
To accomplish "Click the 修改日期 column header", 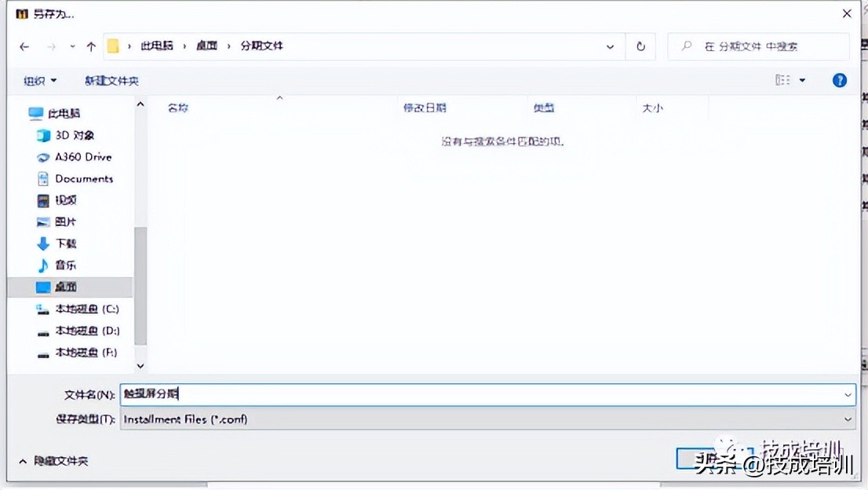I will 425,107.
